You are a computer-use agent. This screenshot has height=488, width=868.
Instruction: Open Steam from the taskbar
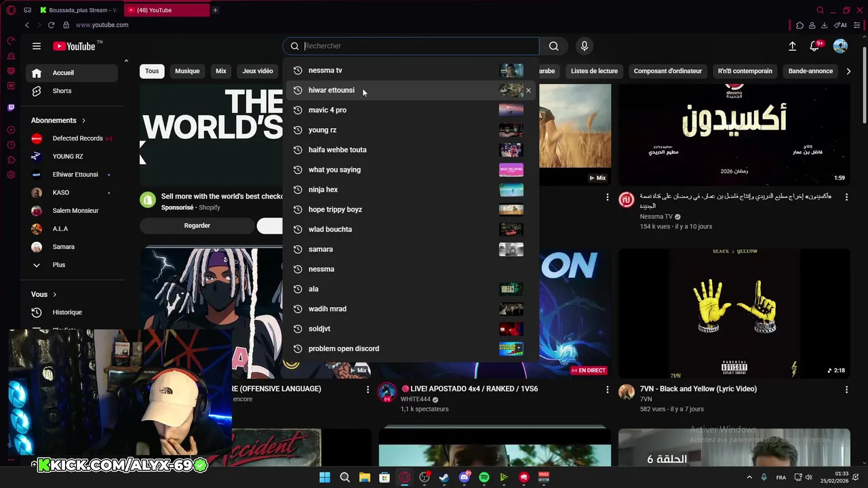point(444,477)
